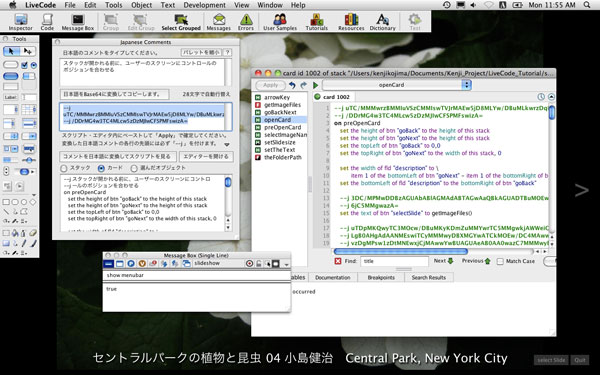Open Spotlight search in the menu bar
This screenshot has height=375, width=600.
point(587,5)
